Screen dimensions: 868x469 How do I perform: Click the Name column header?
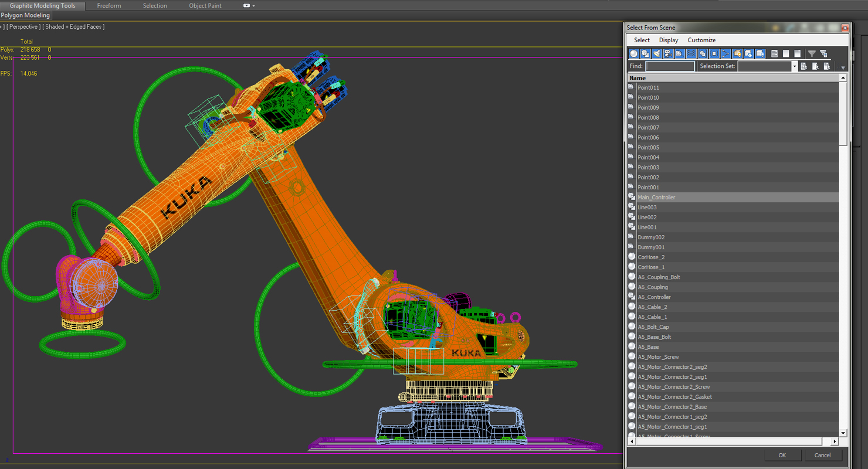[733, 77]
